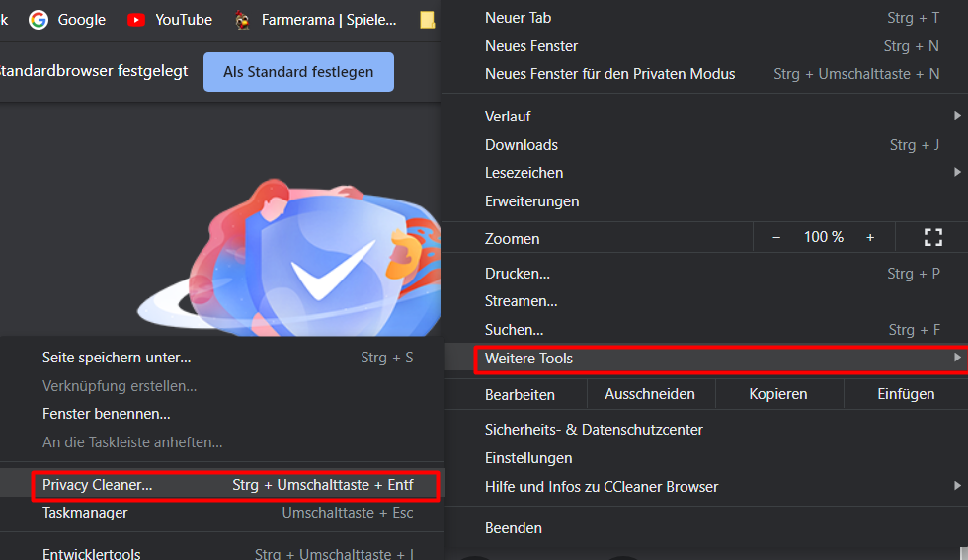
Task: Open Sicherheits- & Datenschutzcenter
Action: [706, 430]
